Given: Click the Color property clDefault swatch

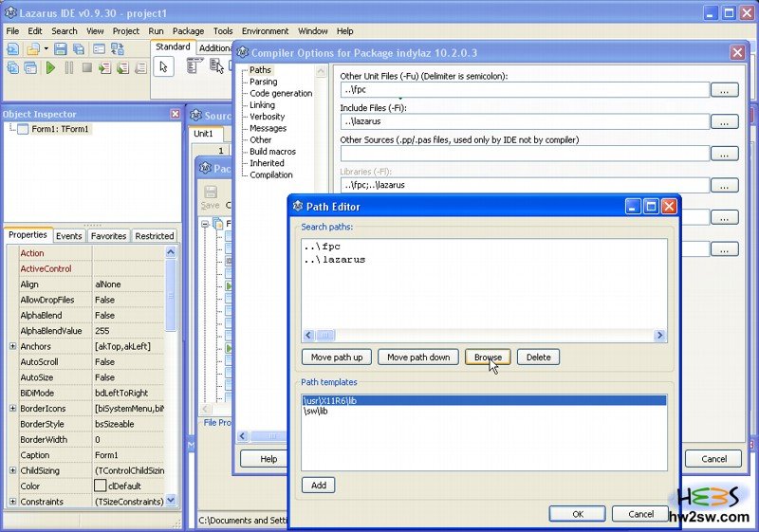Looking at the screenshot, I should coord(101,486).
